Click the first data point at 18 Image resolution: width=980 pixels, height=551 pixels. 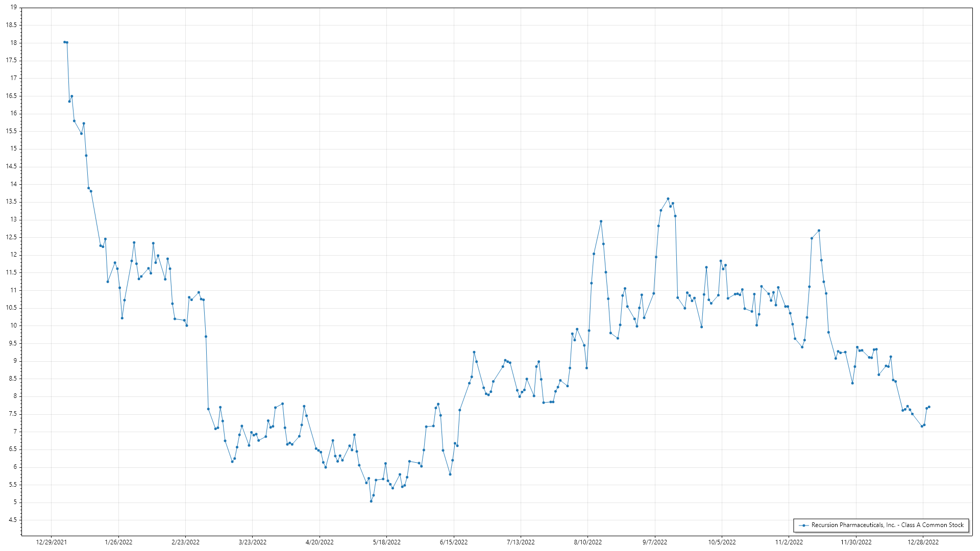(64, 42)
